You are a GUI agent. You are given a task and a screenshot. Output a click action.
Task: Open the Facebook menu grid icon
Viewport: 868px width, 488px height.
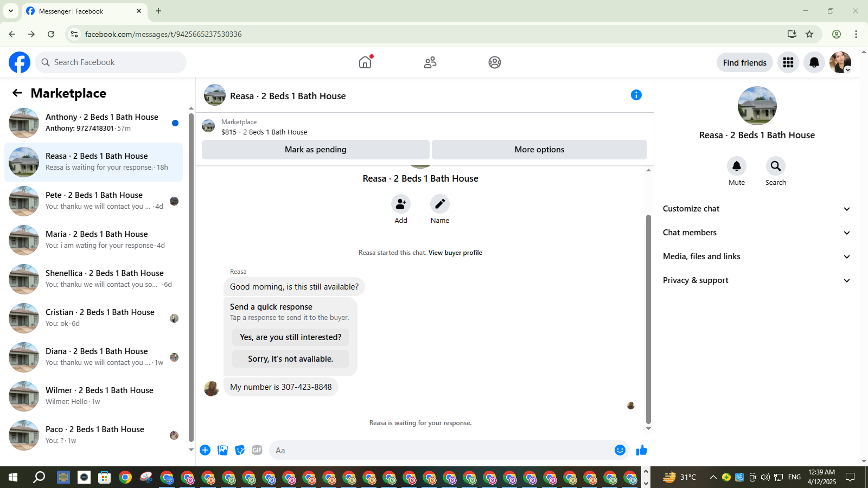click(788, 62)
